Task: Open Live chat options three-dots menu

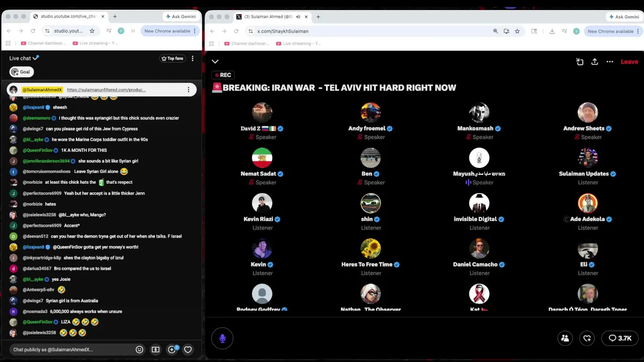Action: pos(192,58)
